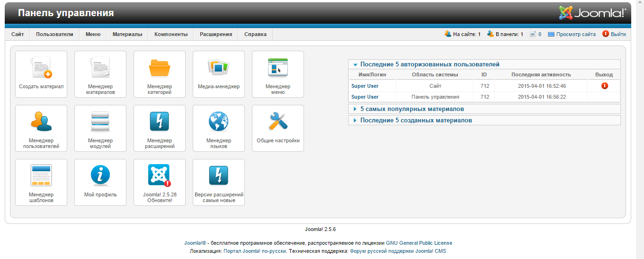Expand 5 самых популярных материалов panel
Screen dimensions: 644x259
(484, 109)
